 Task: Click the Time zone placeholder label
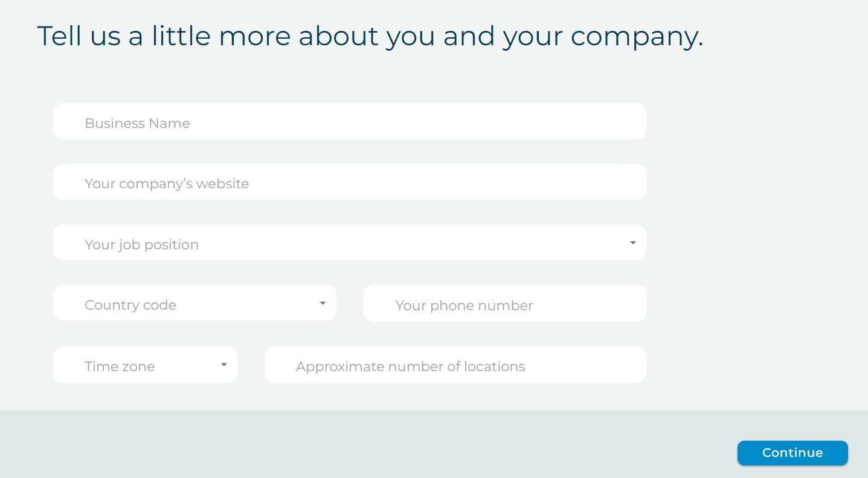click(x=120, y=366)
